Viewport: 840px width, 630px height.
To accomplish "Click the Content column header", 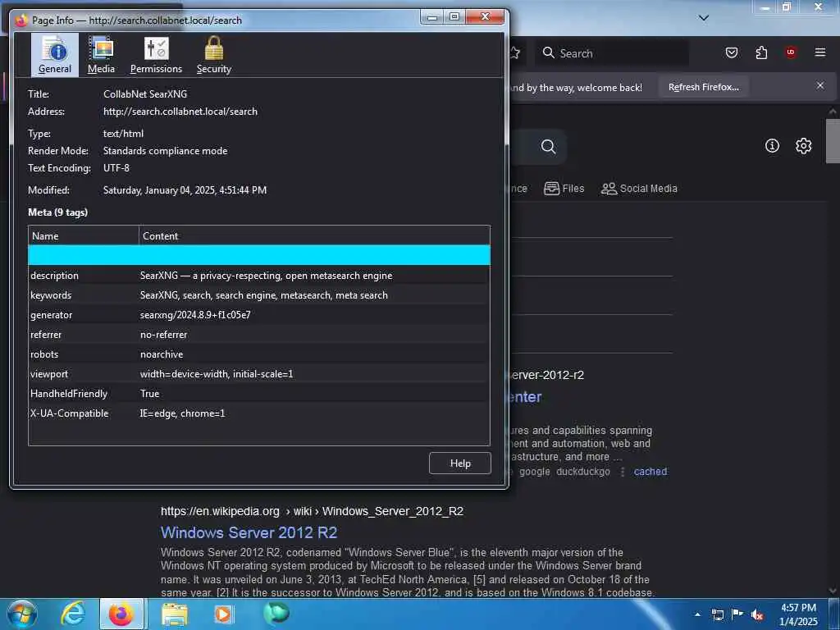I will (314, 235).
